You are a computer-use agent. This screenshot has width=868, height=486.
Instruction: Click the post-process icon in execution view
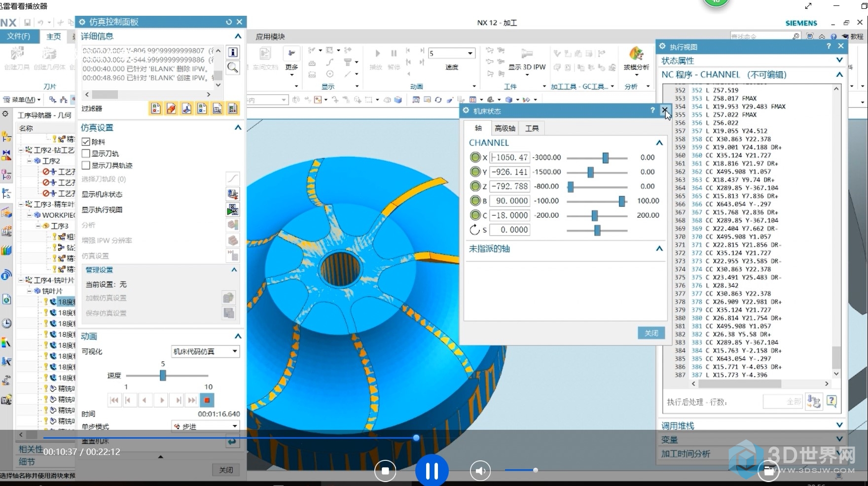(813, 402)
